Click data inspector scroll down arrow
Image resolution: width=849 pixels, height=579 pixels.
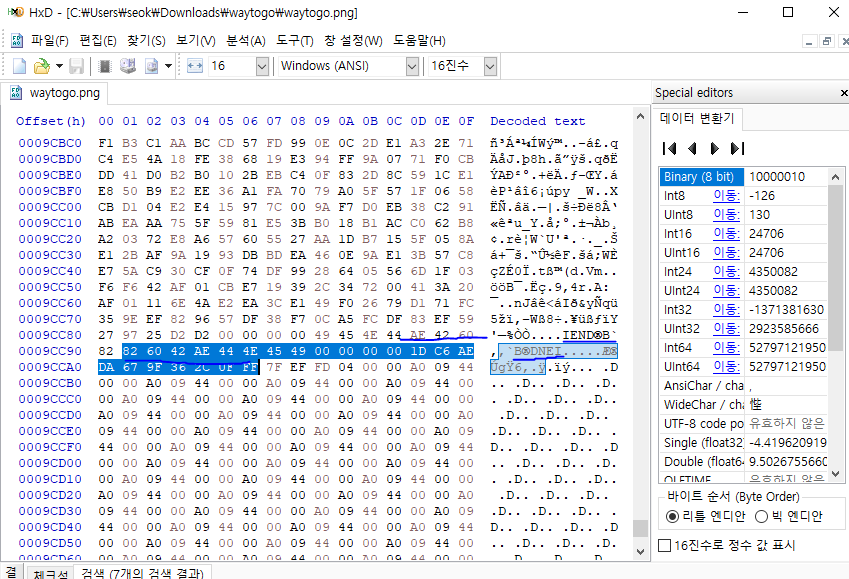(835, 474)
